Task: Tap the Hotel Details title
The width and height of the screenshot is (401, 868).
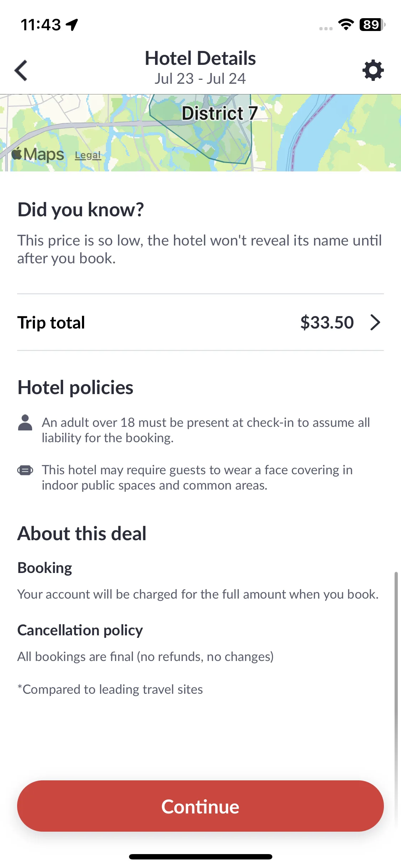Action: 200,58
